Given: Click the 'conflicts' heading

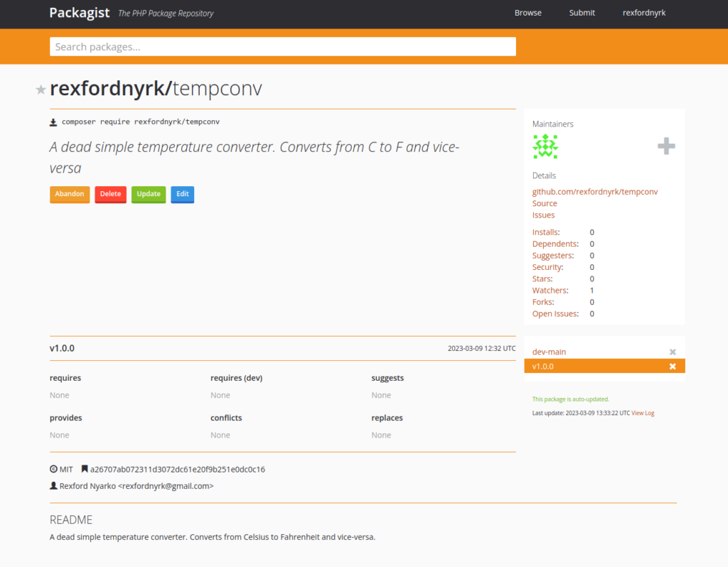Looking at the screenshot, I should click(x=226, y=418).
